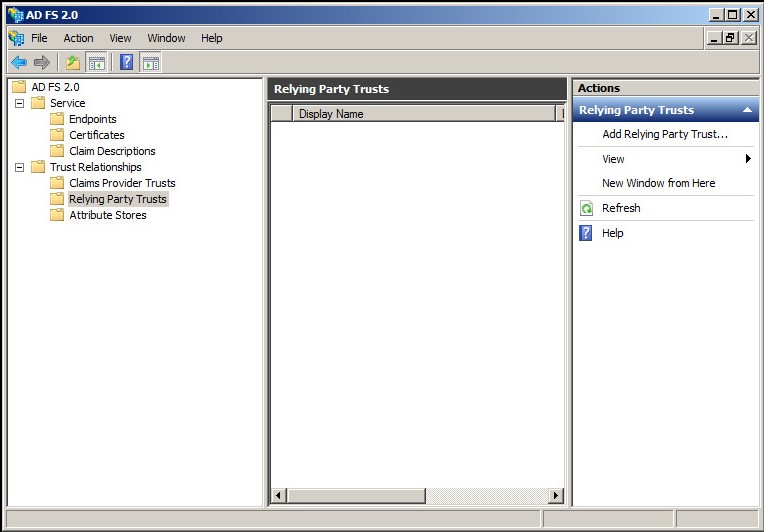Collapse the Service tree node

point(19,103)
